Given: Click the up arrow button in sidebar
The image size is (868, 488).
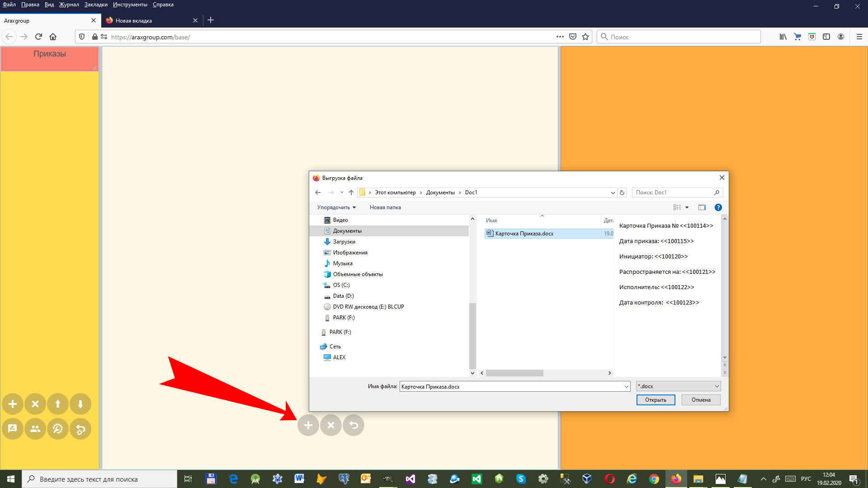Looking at the screenshot, I should [x=58, y=404].
